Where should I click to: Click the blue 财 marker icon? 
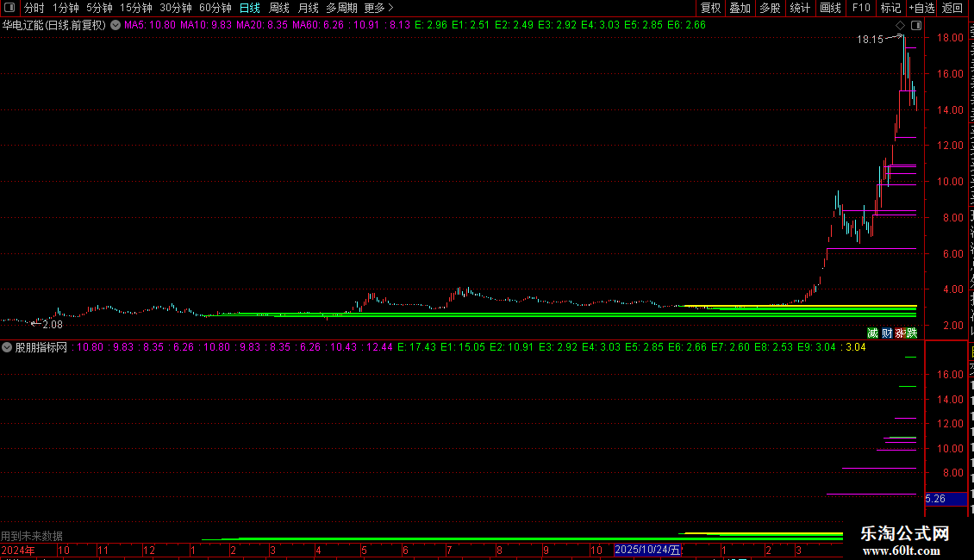(886, 333)
